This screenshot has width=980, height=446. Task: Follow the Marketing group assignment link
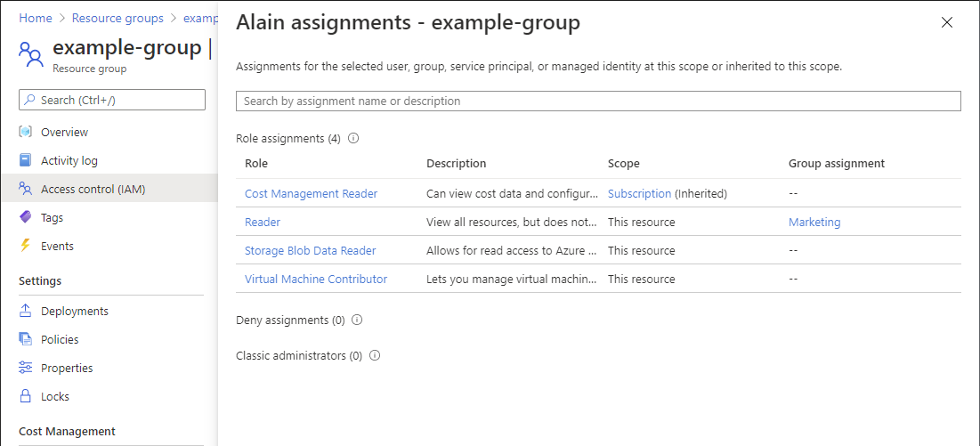(814, 222)
